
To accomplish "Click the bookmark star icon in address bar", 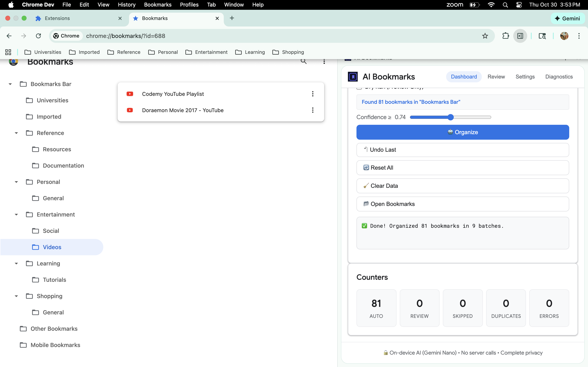I will (485, 36).
